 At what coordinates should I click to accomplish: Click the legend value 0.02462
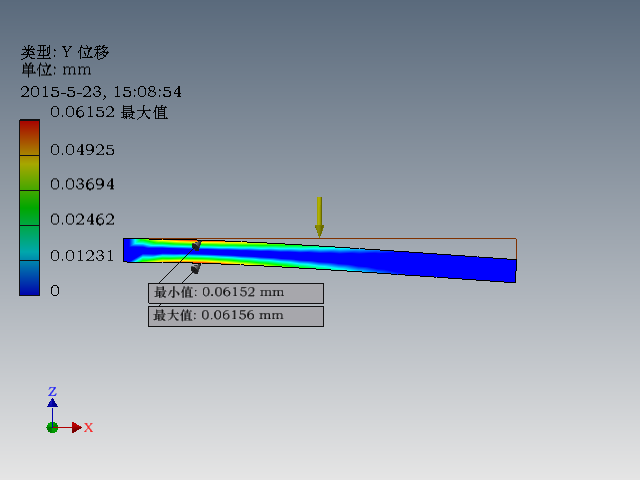pyautogui.click(x=82, y=220)
